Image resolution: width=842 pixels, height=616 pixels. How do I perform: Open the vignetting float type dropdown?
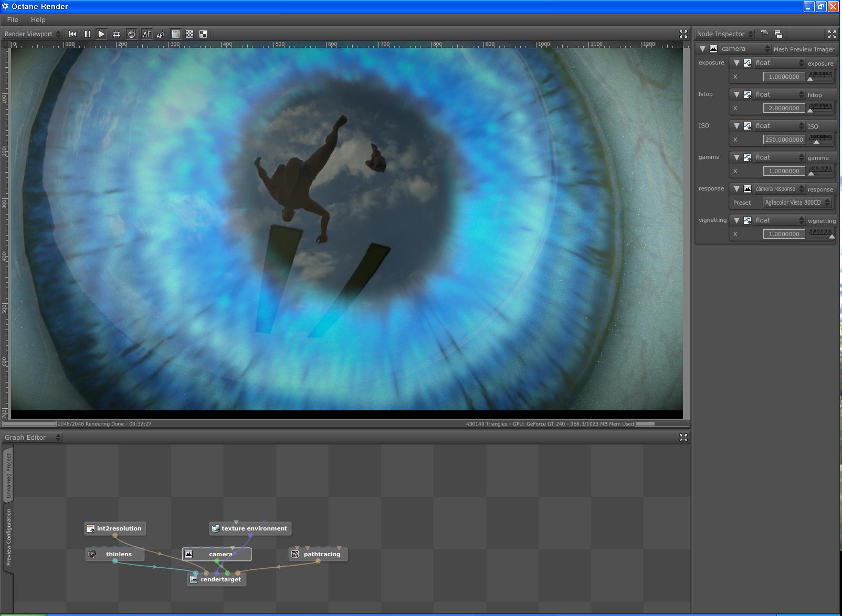tap(779, 220)
